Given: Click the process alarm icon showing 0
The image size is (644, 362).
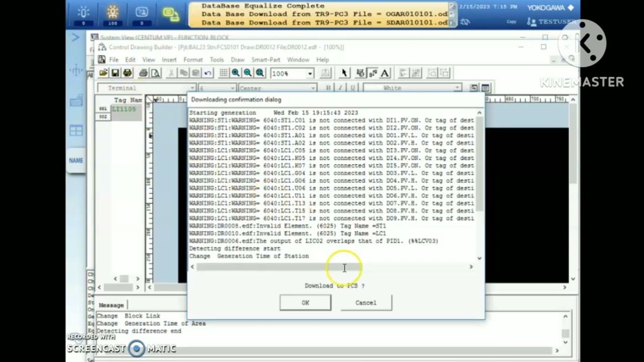Looking at the screenshot, I should tap(84, 15).
